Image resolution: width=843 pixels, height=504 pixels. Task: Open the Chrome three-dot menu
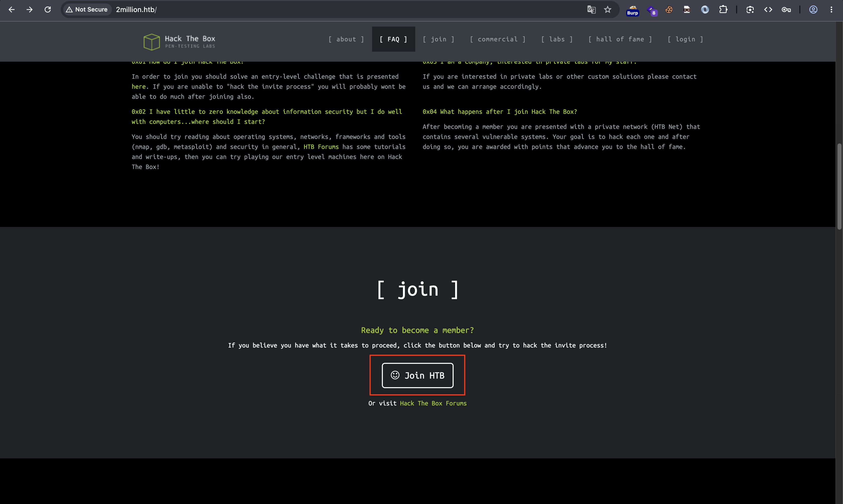pyautogui.click(x=831, y=10)
